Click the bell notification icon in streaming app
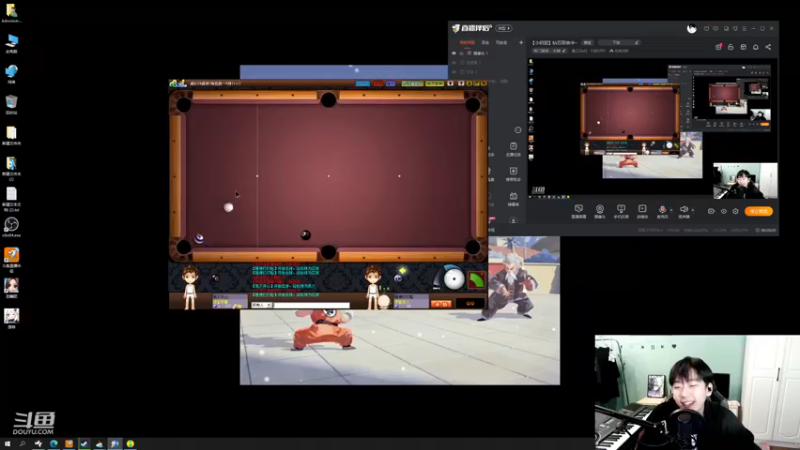 756,47
